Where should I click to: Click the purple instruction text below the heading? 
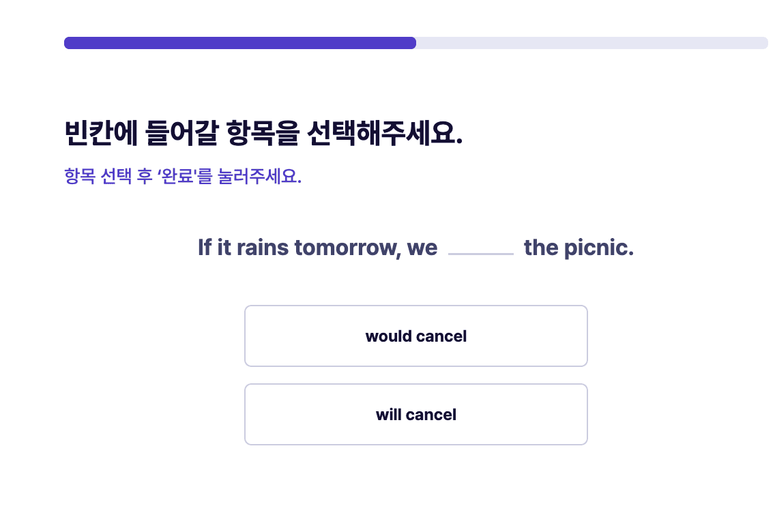pos(183,176)
